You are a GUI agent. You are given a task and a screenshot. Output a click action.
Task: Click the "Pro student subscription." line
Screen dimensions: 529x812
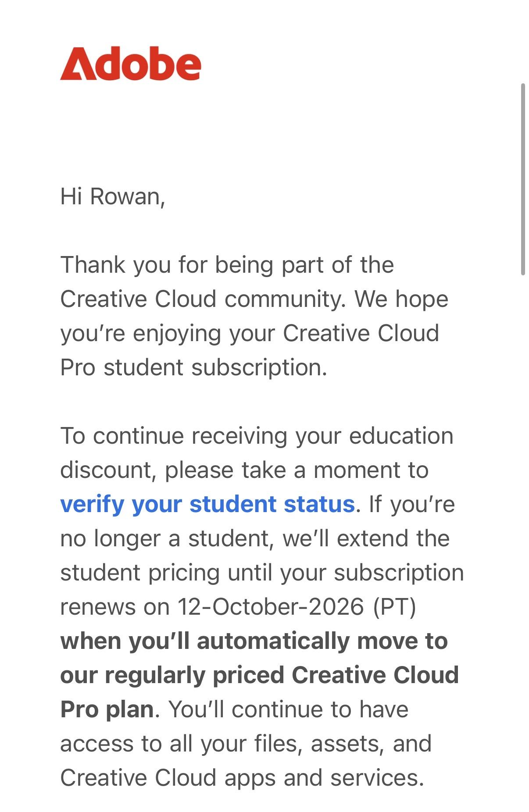click(x=194, y=367)
